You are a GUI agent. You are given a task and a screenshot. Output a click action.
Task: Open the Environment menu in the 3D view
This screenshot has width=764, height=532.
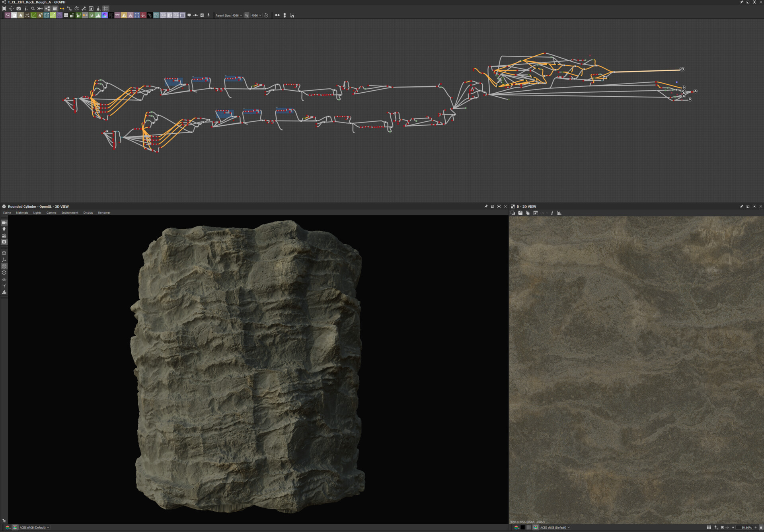click(70, 212)
